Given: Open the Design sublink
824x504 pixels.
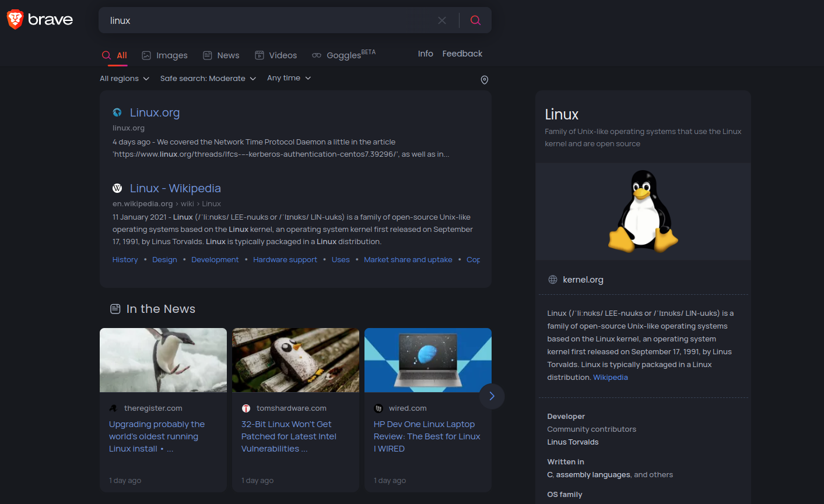Looking at the screenshot, I should 164,260.
